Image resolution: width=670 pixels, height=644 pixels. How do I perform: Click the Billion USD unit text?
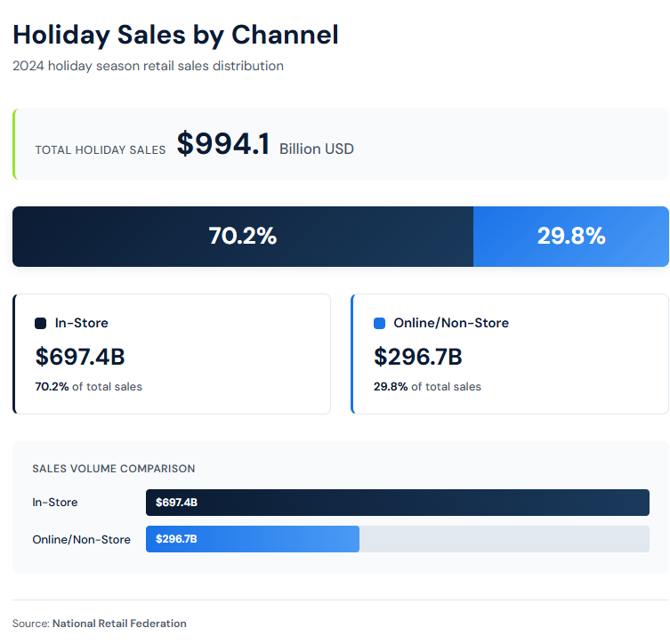tap(316, 149)
